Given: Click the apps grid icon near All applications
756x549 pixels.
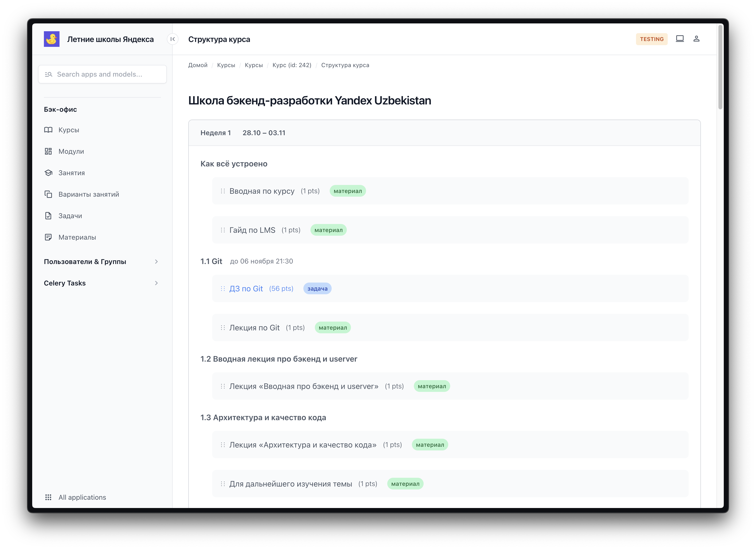Looking at the screenshot, I should 48,497.
